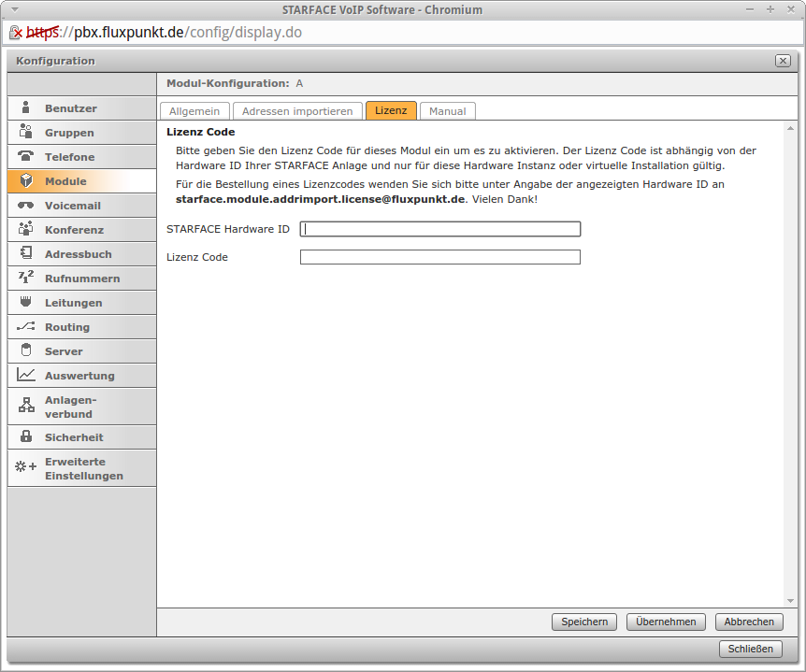806x672 pixels.
Task: Click the scrollbar down arrow
Action: pyautogui.click(x=790, y=601)
